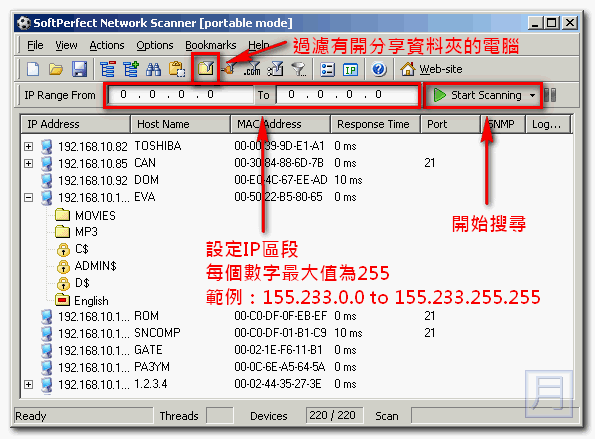Expand the 192.168.10.82 TOSHIBA node

(28, 146)
